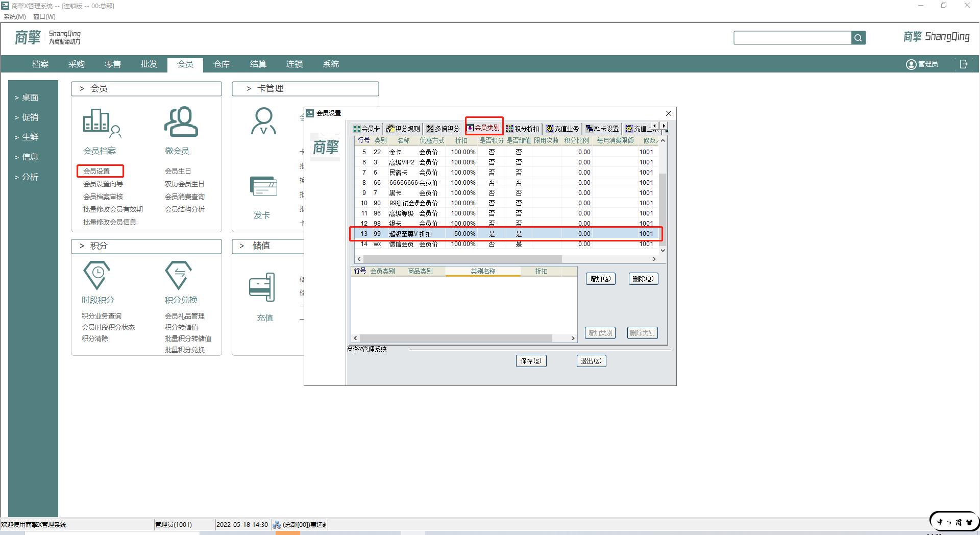This screenshot has width=980, height=535.
Task: Expand the 桌面 sidebar item
Action: (x=27, y=98)
